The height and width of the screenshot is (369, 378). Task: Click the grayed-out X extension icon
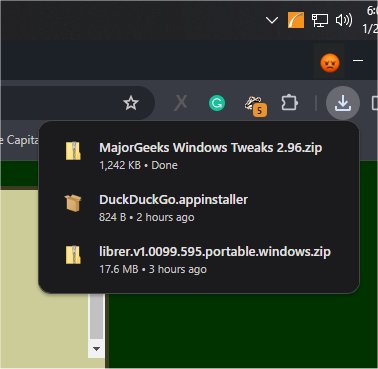tap(180, 103)
